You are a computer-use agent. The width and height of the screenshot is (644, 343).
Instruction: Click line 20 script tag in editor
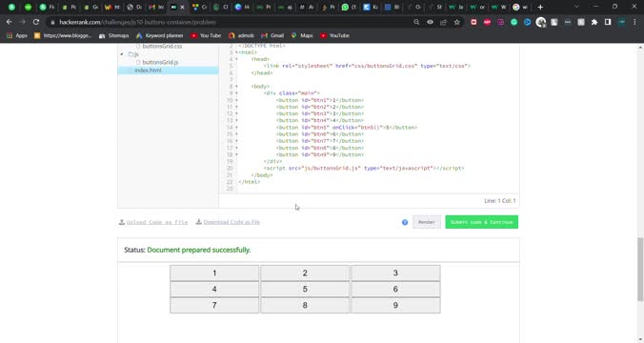(364, 168)
